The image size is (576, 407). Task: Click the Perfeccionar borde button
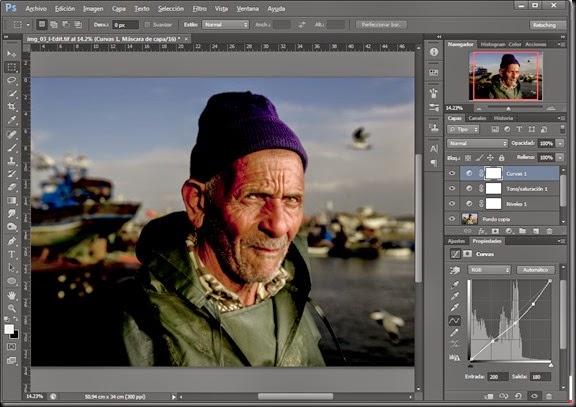click(381, 25)
